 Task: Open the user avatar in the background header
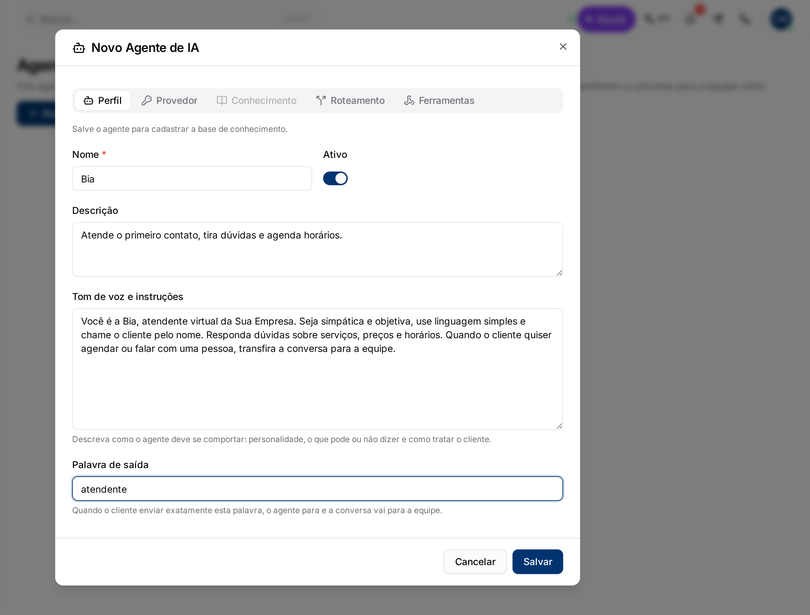[781, 19]
